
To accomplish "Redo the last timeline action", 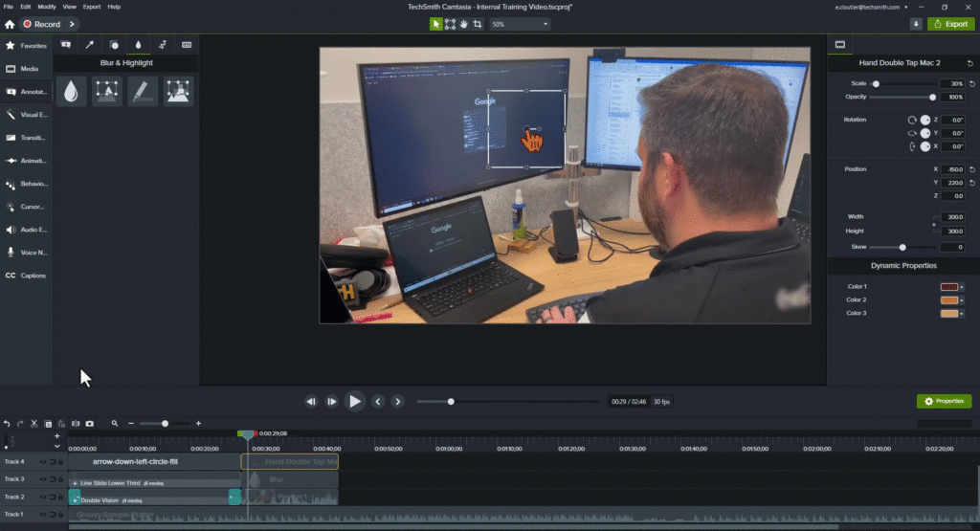I will pos(20,424).
